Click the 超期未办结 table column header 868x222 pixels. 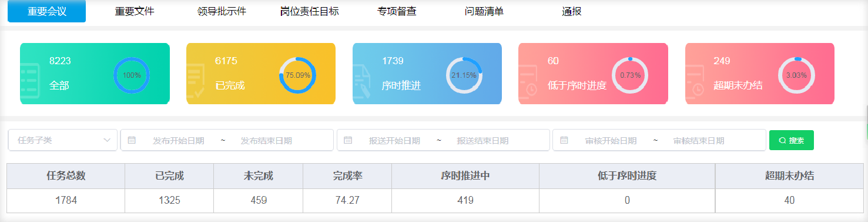point(789,175)
